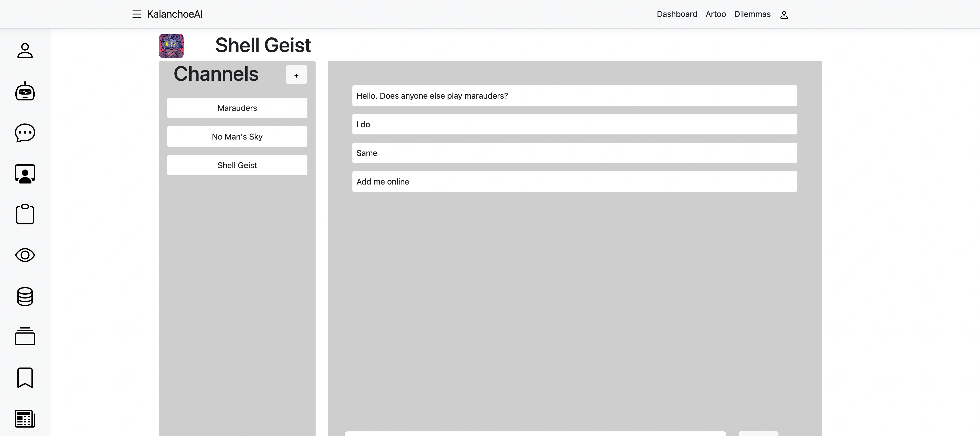Open Dilemmas link in navbar
This screenshot has height=436, width=980.
(x=752, y=14)
